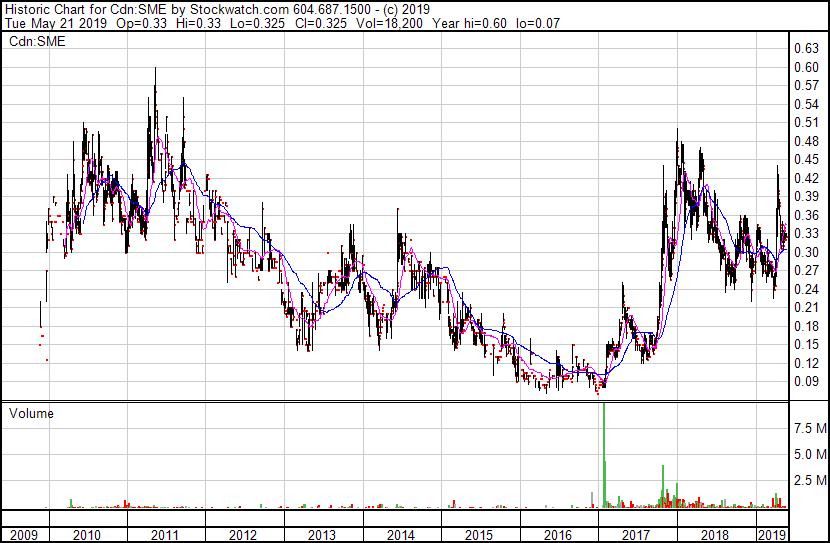Click the 0.42 price axis label
Image resolution: width=830 pixels, height=543 pixels.
(x=806, y=178)
